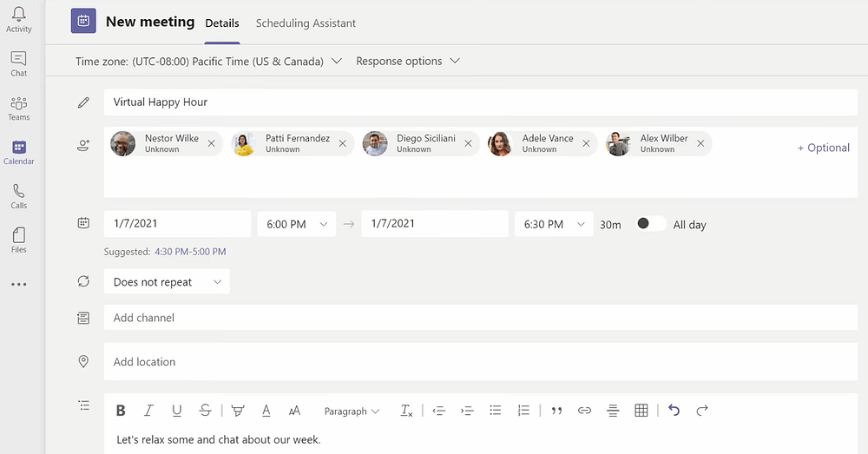Open Teams in the sidebar
Viewport: 868px width, 454px height.
19,109
